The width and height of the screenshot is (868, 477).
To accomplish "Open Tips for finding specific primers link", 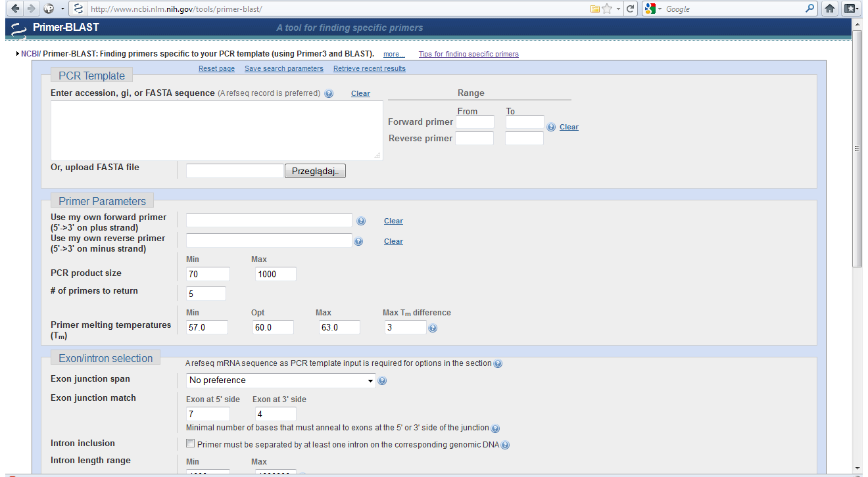I will tap(468, 54).
